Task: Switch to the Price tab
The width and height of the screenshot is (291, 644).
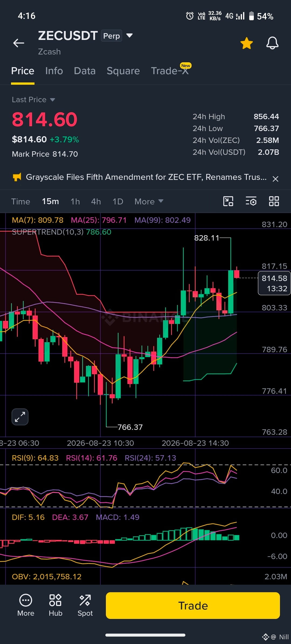Action: (x=23, y=71)
